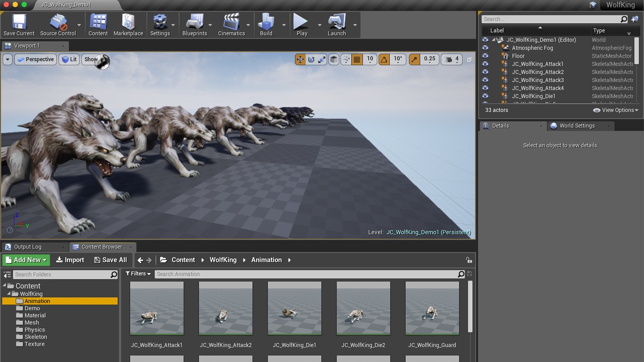The height and width of the screenshot is (362, 644).
Task: Click the Save Current toolbar icon
Action: tap(19, 25)
